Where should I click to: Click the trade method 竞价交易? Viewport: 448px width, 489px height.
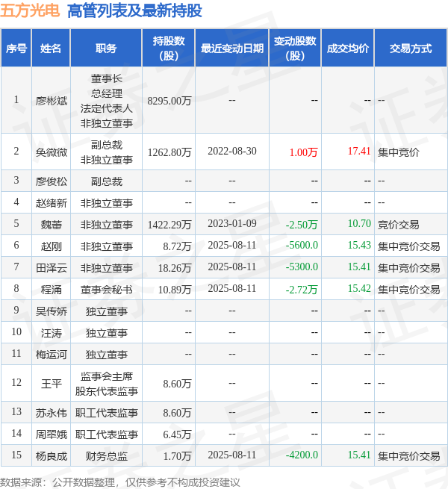point(399,225)
